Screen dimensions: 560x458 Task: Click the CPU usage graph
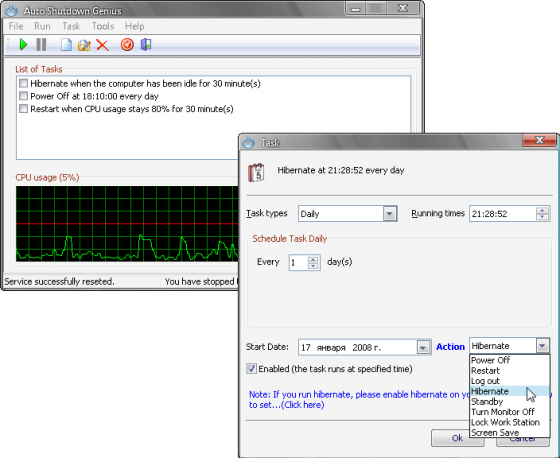click(x=127, y=224)
